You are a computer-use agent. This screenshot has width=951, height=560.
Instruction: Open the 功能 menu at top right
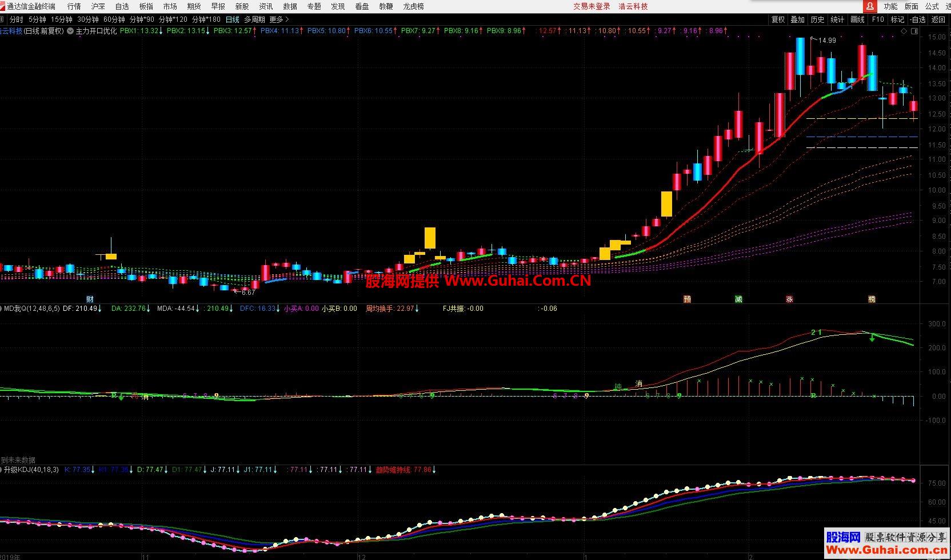click(890, 6)
